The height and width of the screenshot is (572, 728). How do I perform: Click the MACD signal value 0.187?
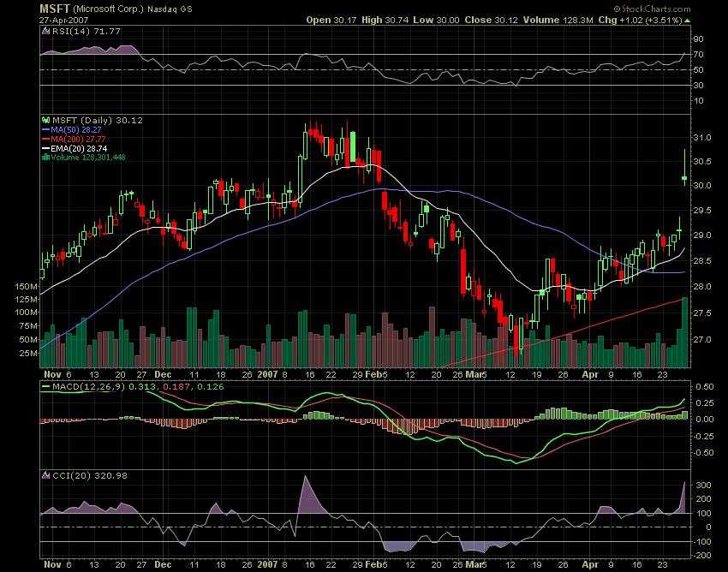tap(176, 387)
